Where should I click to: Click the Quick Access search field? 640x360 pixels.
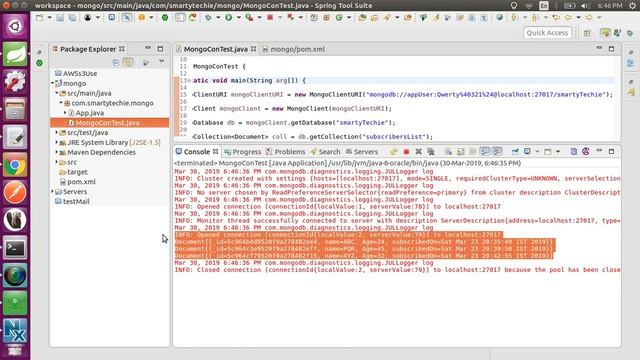(x=547, y=33)
